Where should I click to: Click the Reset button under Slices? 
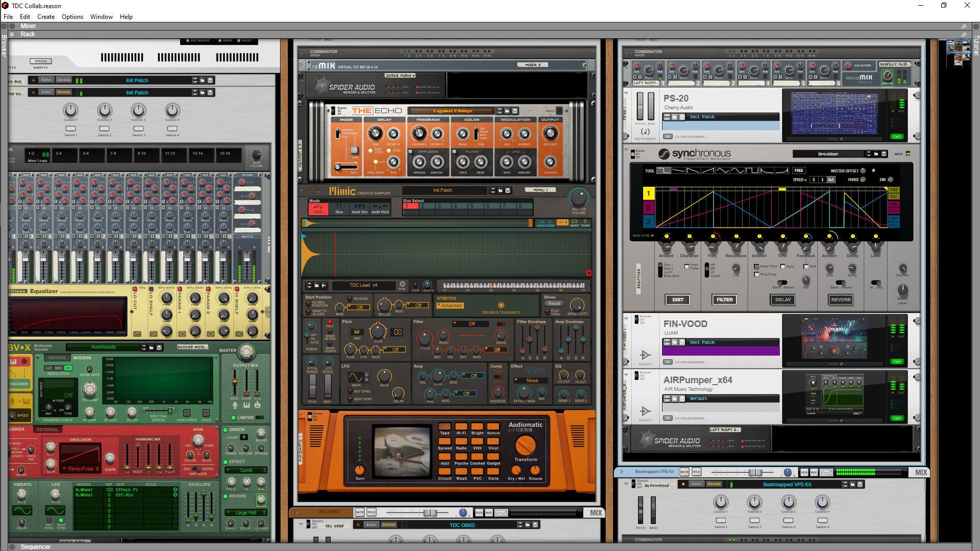pos(554,304)
